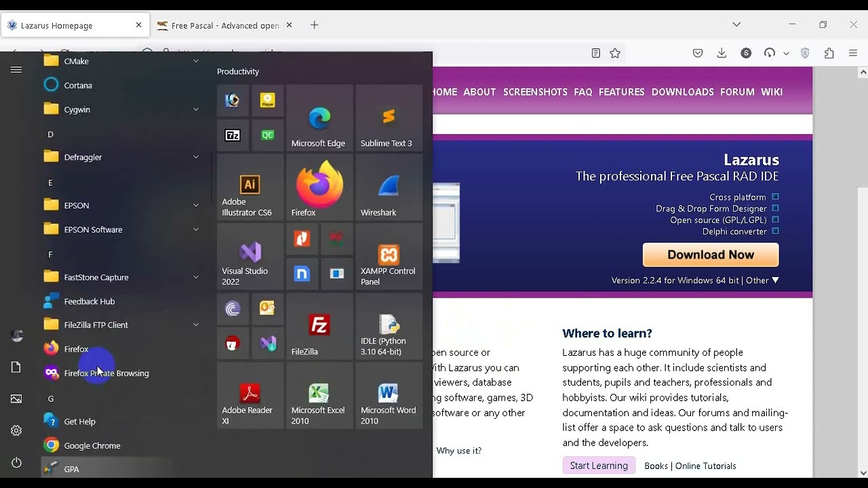Open IDLE Python 3.10 64-bit tile
Viewport: 868px width, 488px height.
coord(389,326)
